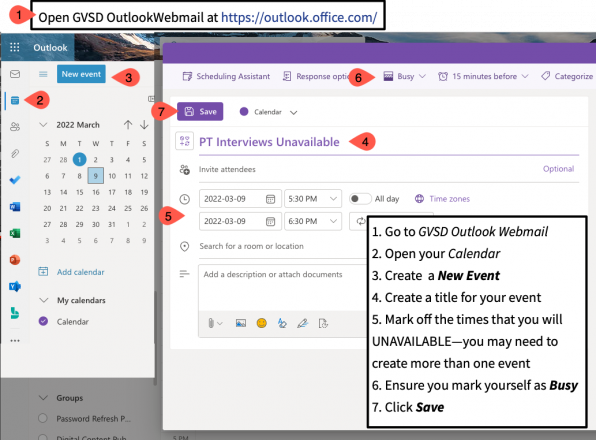Toggle the hamburger navigation pane
The image size is (596, 440).
point(43,74)
